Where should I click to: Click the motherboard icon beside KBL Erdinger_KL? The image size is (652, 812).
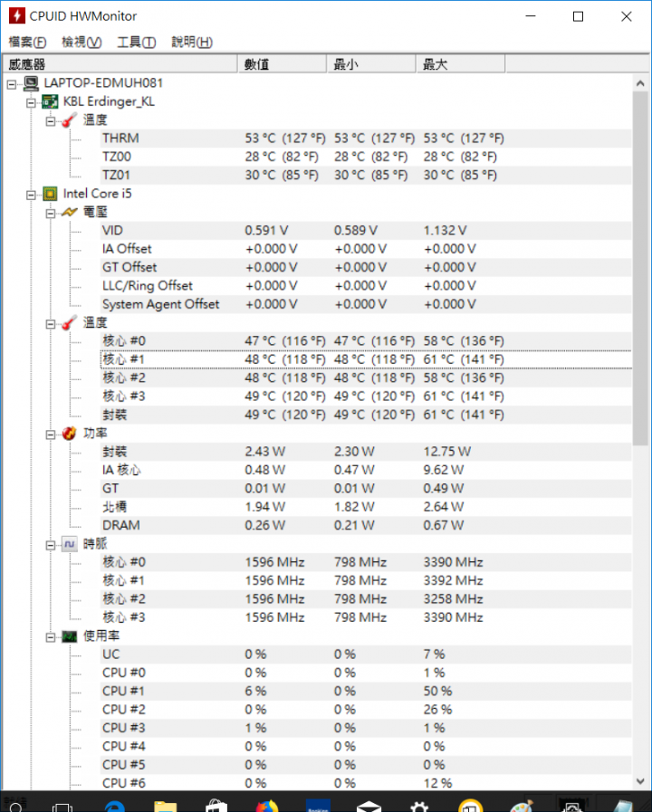(x=50, y=101)
